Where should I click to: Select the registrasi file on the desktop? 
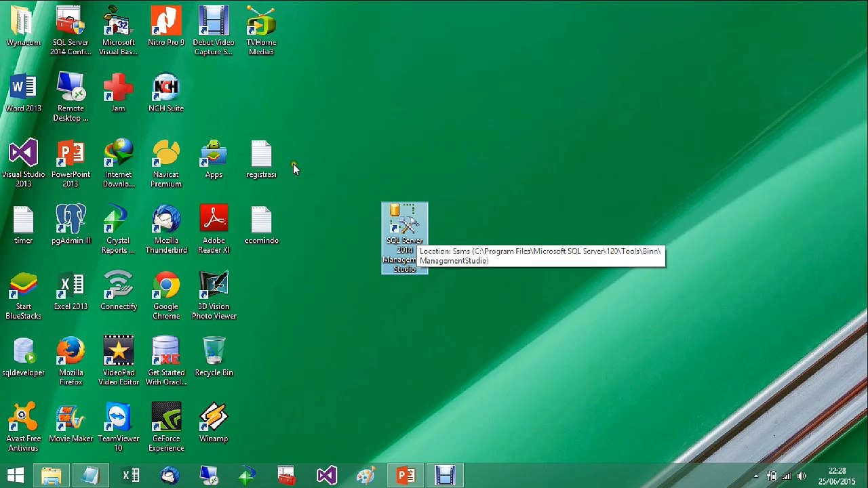pos(261,159)
